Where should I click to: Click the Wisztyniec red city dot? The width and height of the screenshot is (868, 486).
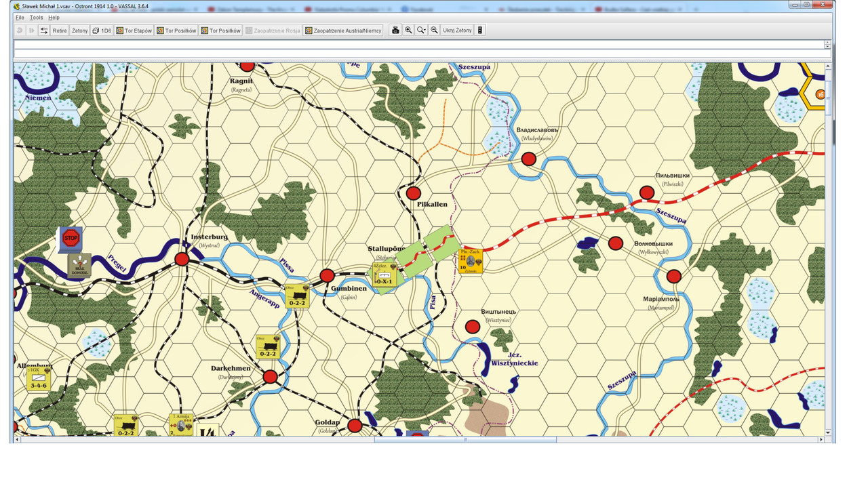coord(473,327)
